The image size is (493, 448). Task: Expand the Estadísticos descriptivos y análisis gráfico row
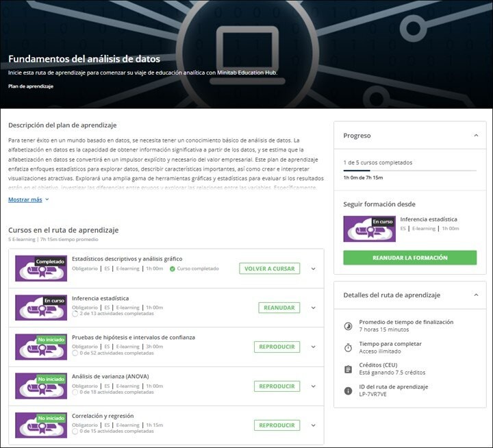(314, 269)
